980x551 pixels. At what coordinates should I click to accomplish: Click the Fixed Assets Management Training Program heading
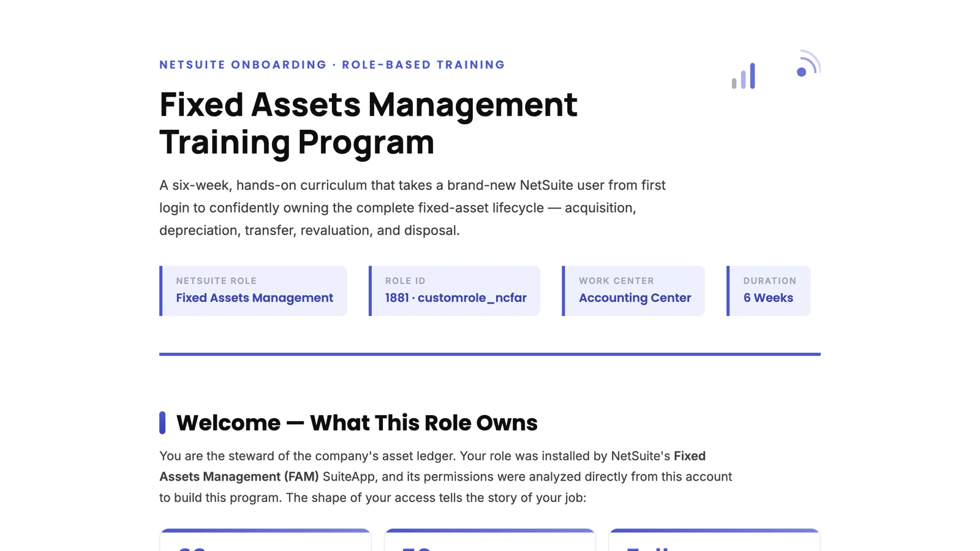[368, 123]
